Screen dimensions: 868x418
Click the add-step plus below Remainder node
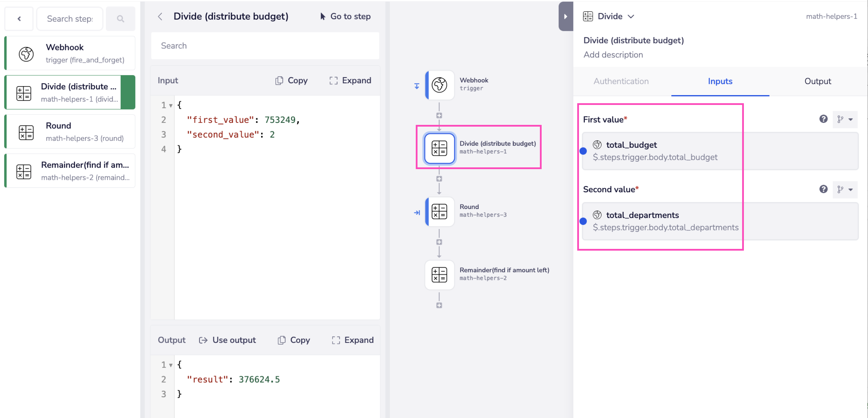tap(439, 305)
